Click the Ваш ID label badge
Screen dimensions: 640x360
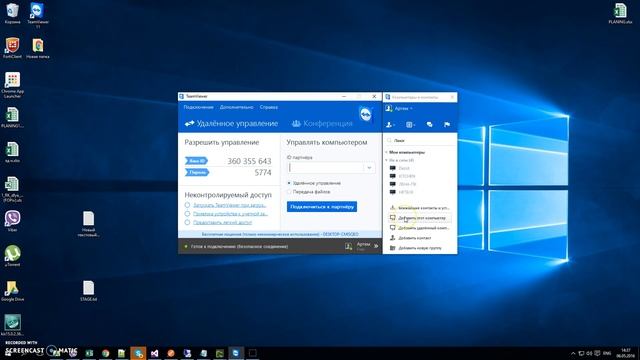tap(197, 161)
